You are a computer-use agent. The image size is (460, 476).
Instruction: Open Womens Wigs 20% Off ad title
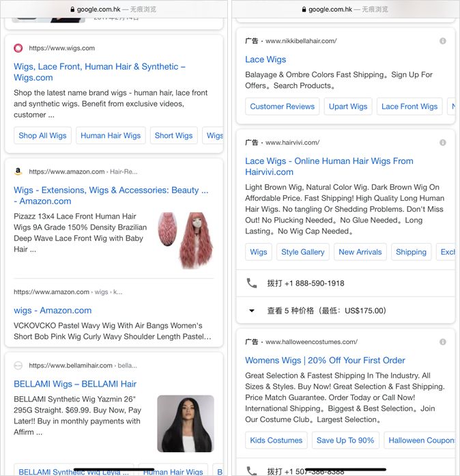coord(325,360)
